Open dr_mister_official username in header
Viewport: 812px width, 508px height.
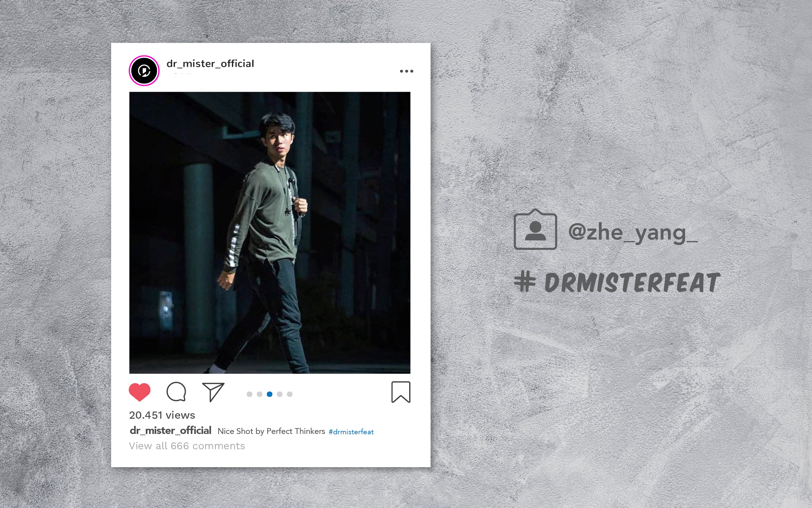(x=210, y=64)
